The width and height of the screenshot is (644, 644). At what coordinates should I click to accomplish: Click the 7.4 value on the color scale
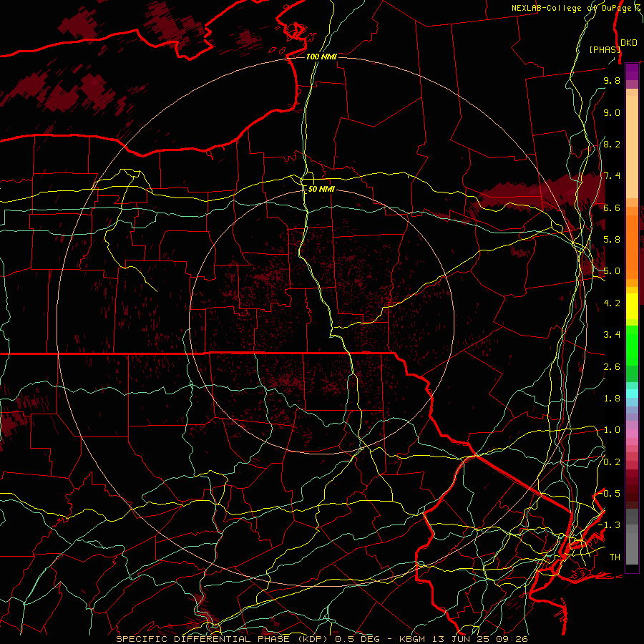coord(612,176)
